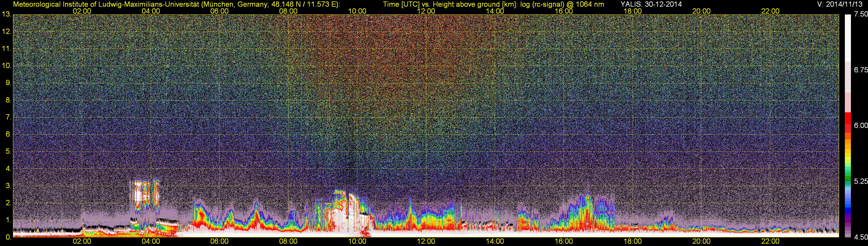Click the 08:00 label on the upper time axis

288,11
